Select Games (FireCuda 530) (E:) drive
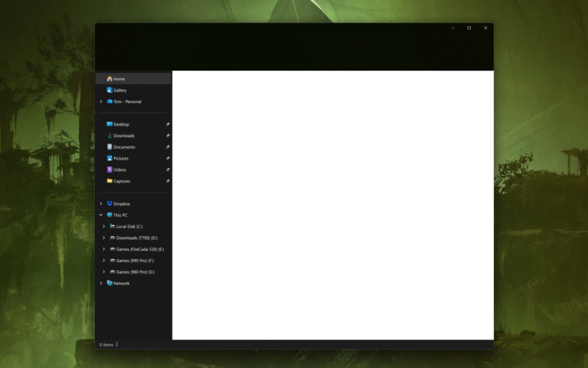The width and height of the screenshot is (588, 368). click(x=140, y=250)
